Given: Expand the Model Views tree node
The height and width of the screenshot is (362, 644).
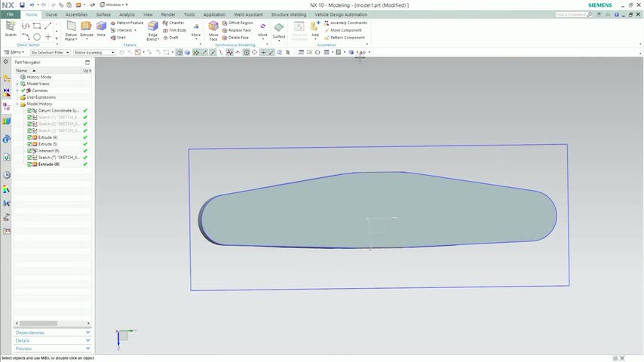Looking at the screenshot, I should (17, 84).
